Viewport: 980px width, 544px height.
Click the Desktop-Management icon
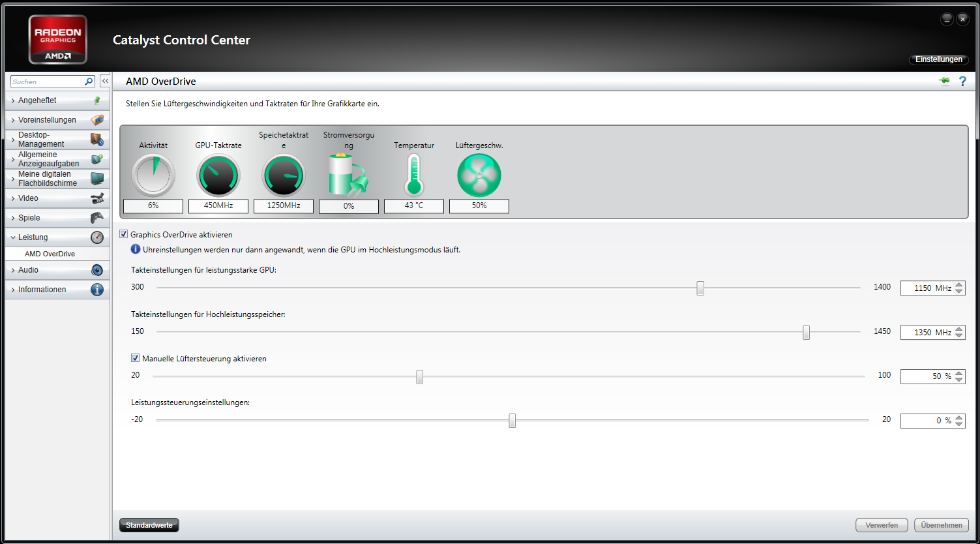pyautogui.click(x=97, y=140)
